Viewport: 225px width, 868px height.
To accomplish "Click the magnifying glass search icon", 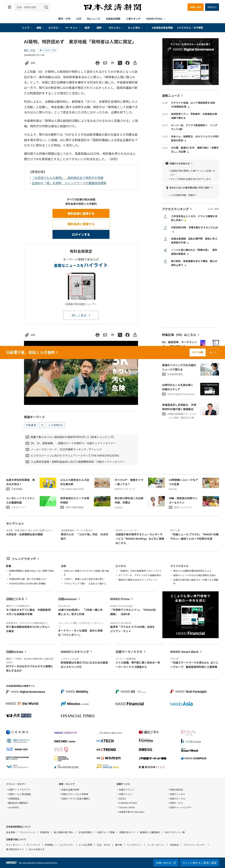I will [x=46, y=7].
